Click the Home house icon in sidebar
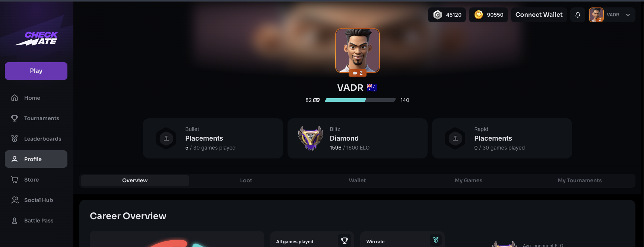Image resolution: width=644 pixels, height=247 pixels. [15, 98]
